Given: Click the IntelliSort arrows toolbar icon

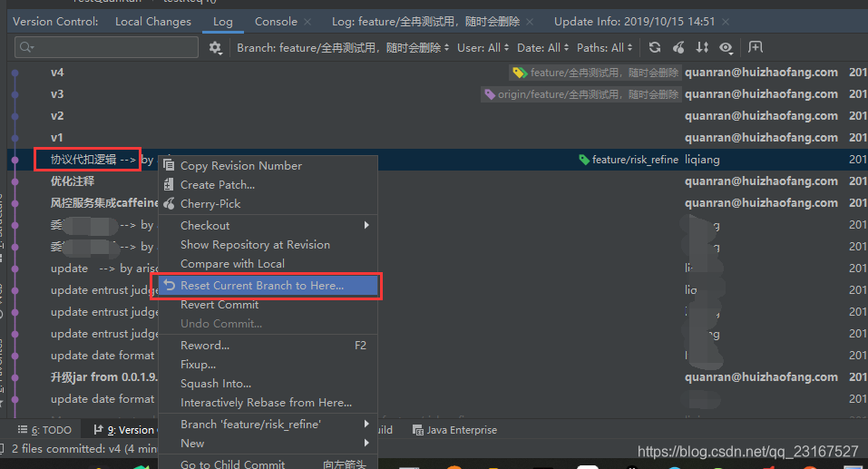Looking at the screenshot, I should [702, 47].
